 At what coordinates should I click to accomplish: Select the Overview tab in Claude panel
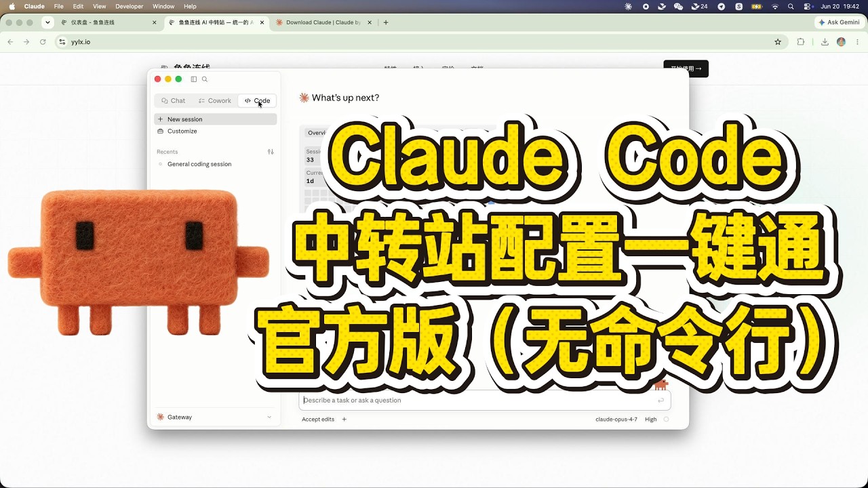click(316, 133)
